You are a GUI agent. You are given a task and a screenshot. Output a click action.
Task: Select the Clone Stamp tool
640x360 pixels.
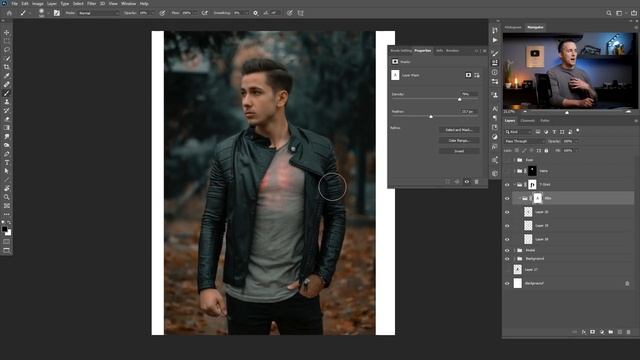coord(7,102)
